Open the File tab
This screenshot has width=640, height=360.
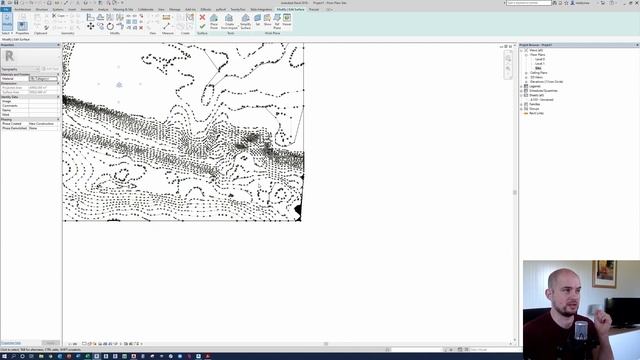tap(5, 9)
